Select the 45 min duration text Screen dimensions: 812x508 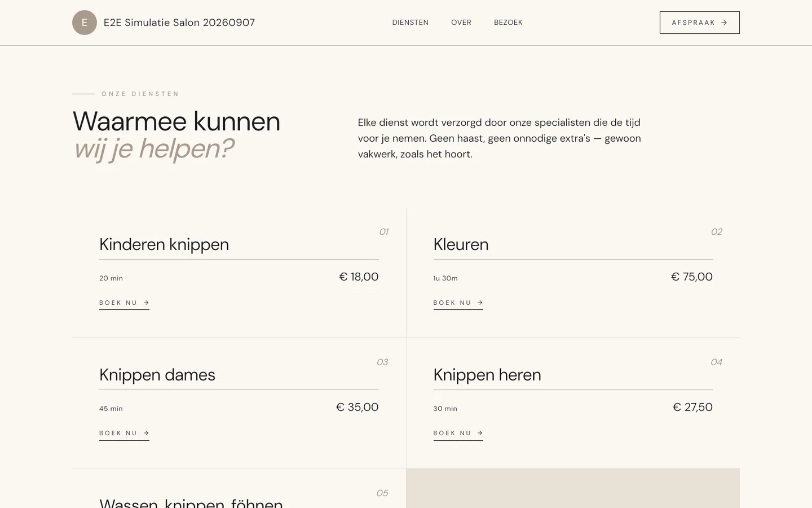click(111, 409)
